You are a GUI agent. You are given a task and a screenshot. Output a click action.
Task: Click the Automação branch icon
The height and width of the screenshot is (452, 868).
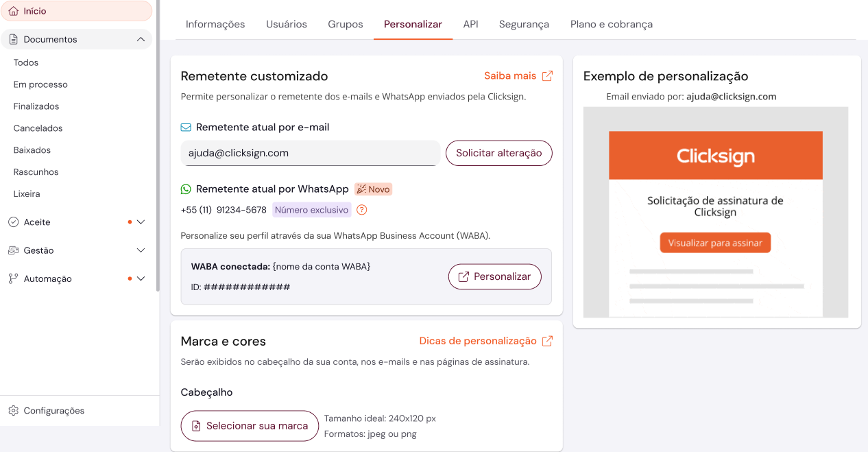click(14, 278)
